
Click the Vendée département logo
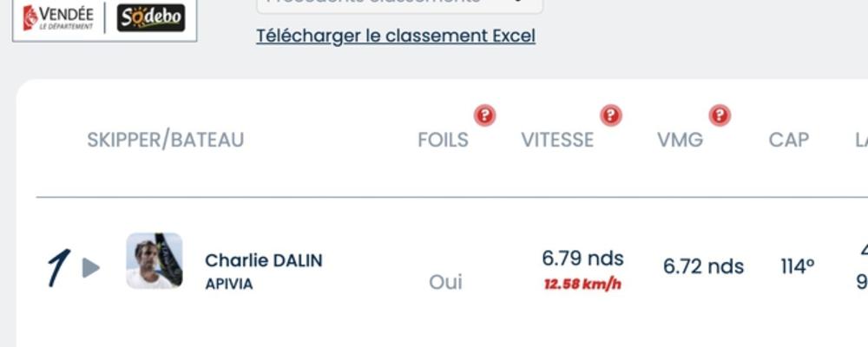click(58, 17)
